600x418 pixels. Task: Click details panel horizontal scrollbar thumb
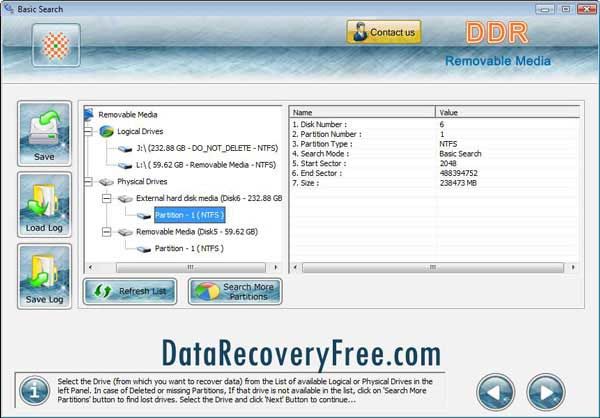pos(433,267)
